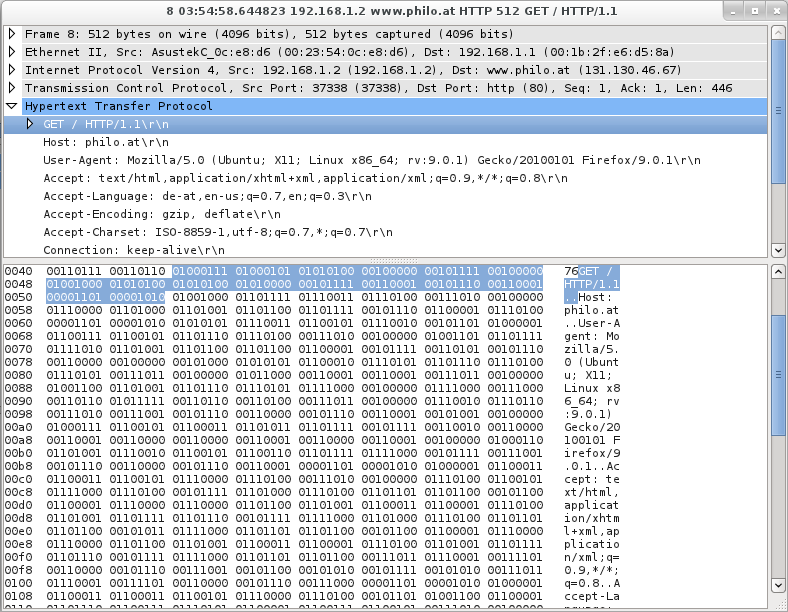Image resolution: width=788 pixels, height=612 pixels.
Task: Click first binary byte on row 0040
Action: (74, 271)
